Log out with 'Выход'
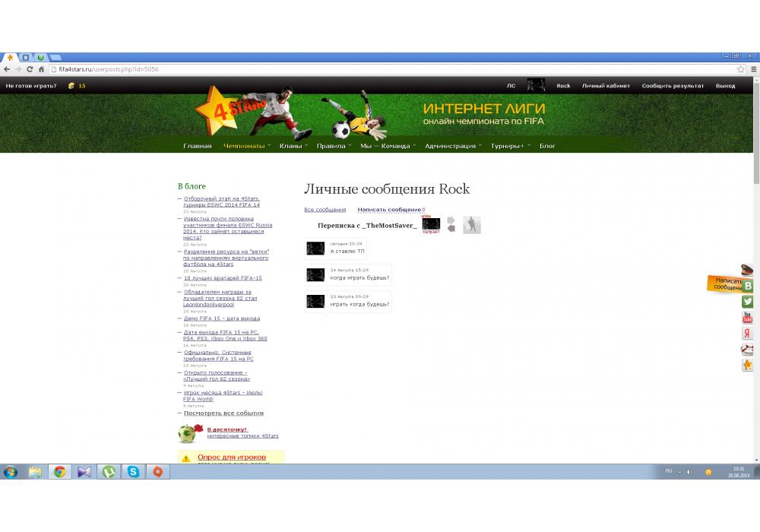 pyautogui.click(x=725, y=86)
